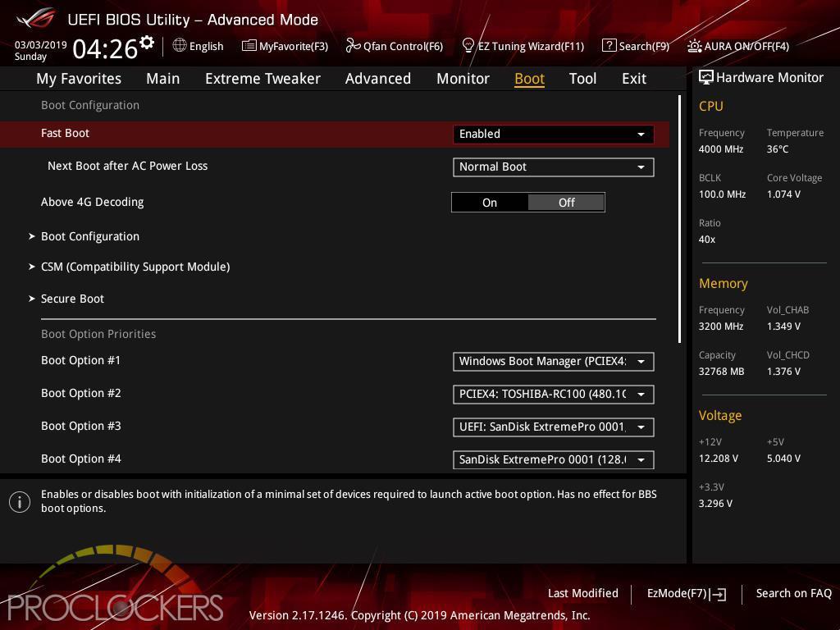
Task: Open the Advanced tab
Action: tap(377, 79)
